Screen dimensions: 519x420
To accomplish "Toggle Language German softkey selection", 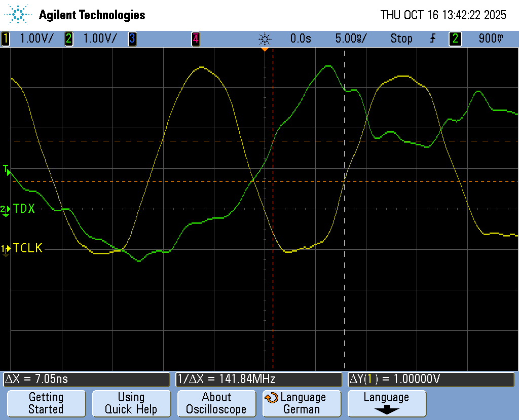I will [302, 403].
